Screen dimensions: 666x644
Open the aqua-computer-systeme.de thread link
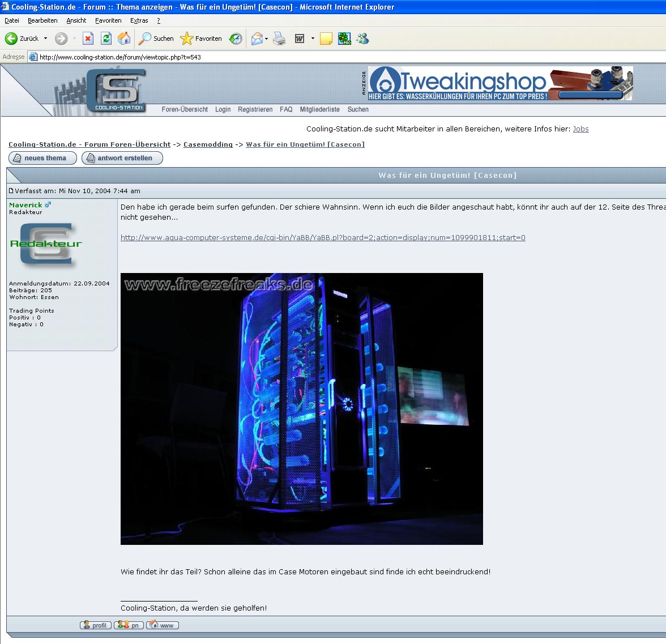pyautogui.click(x=323, y=238)
